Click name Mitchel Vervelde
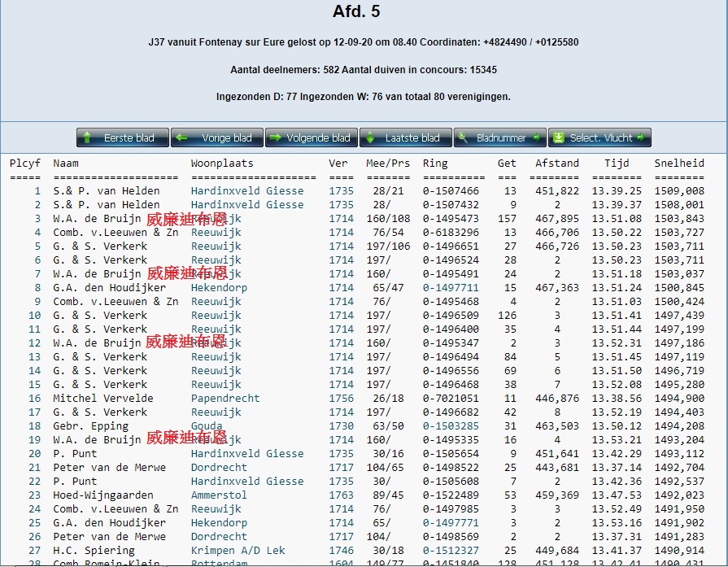728x567 pixels. (x=103, y=399)
